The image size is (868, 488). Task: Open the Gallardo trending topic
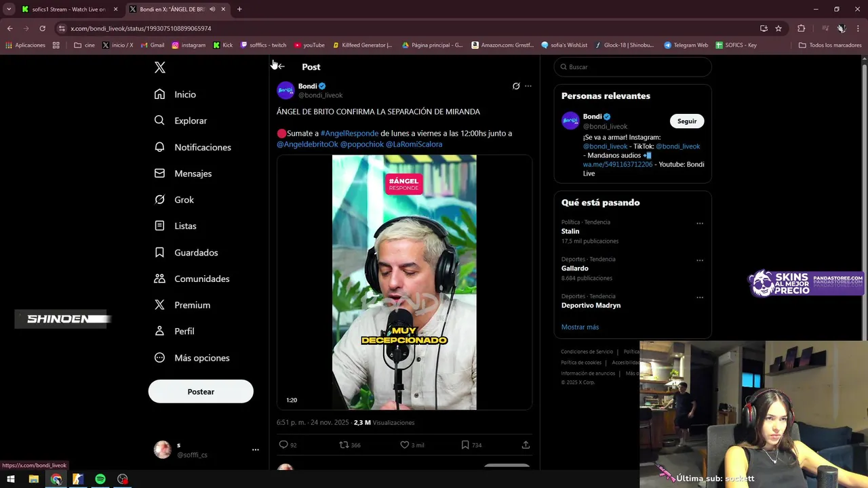[575, 268]
